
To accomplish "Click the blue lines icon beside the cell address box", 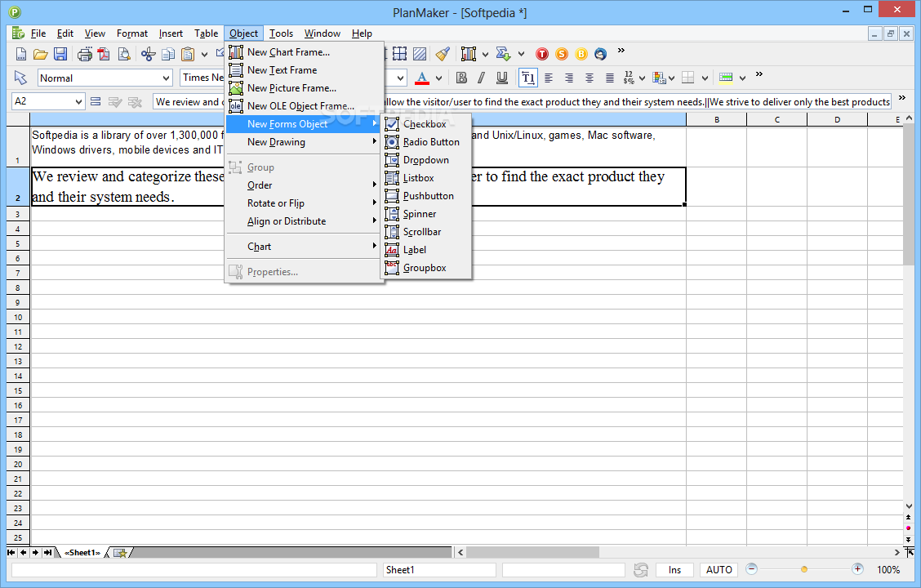I will pyautogui.click(x=96, y=101).
